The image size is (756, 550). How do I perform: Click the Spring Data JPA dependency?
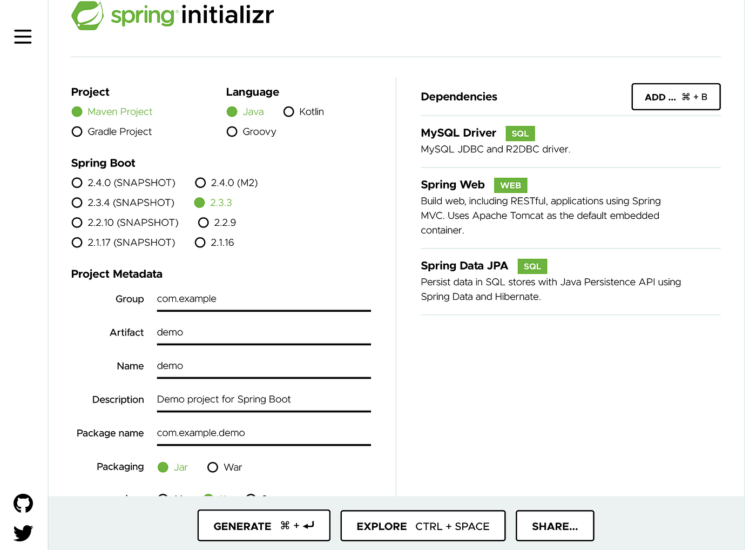point(570,281)
